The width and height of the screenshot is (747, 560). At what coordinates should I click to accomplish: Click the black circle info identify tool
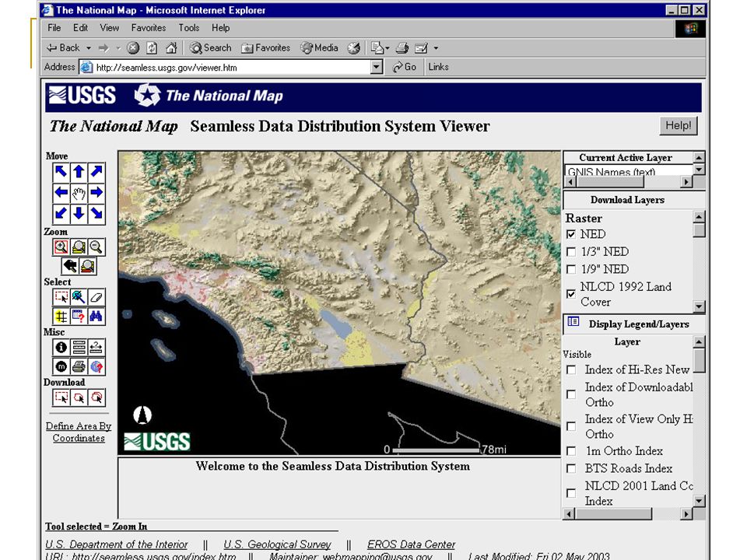click(61, 348)
